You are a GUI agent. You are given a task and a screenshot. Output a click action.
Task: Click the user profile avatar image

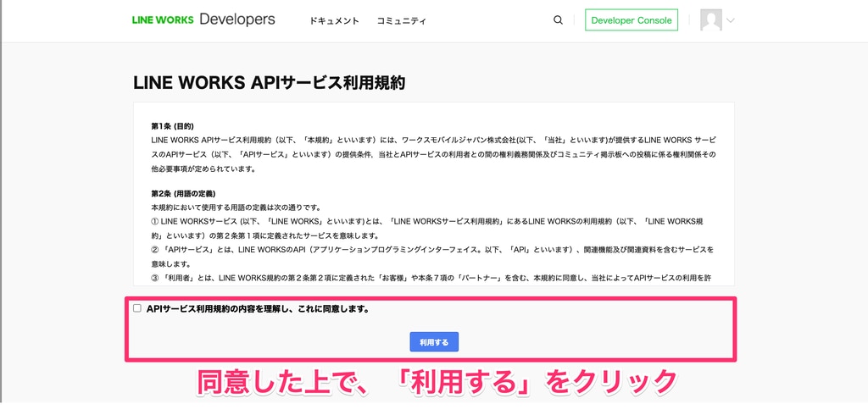(710, 20)
